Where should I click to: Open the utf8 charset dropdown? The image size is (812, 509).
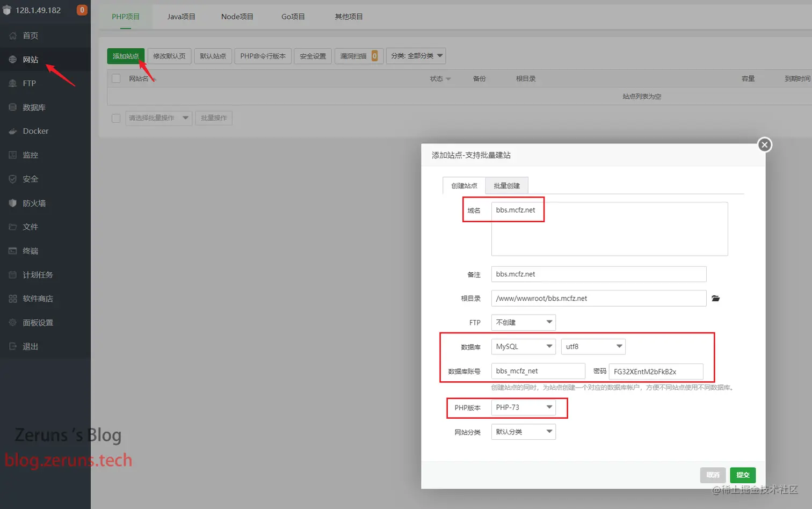pos(593,346)
